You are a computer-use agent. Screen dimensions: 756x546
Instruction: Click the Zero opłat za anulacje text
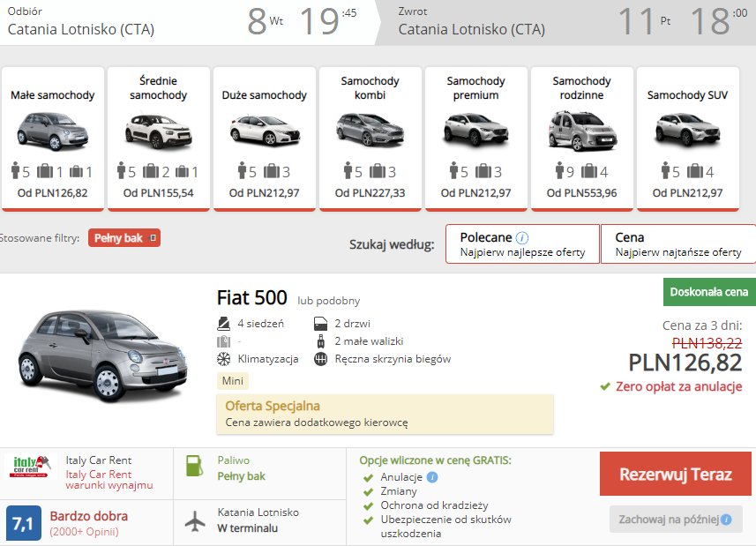click(x=679, y=386)
